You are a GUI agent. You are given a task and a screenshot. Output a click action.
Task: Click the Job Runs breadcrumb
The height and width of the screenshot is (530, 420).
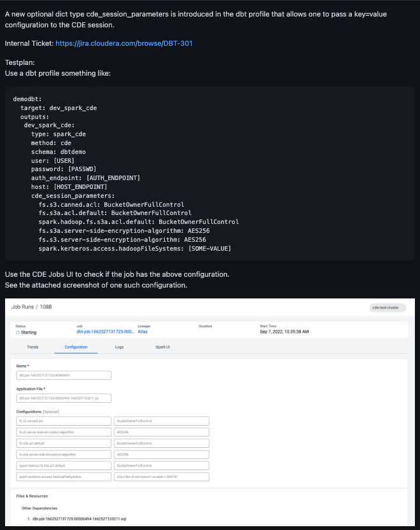[24, 307]
